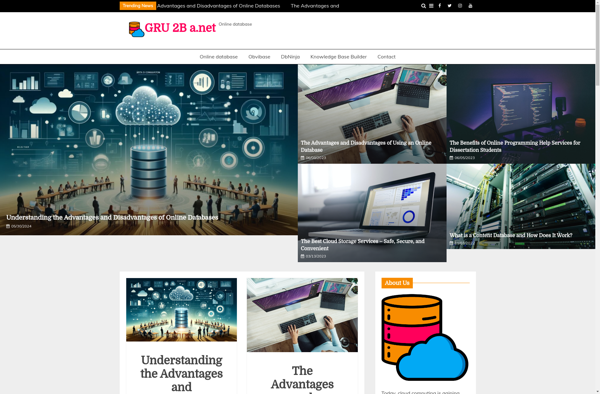This screenshot has width=600, height=394.
Task: Click the calendar icon beside 03/13/2023
Action: 302,256
